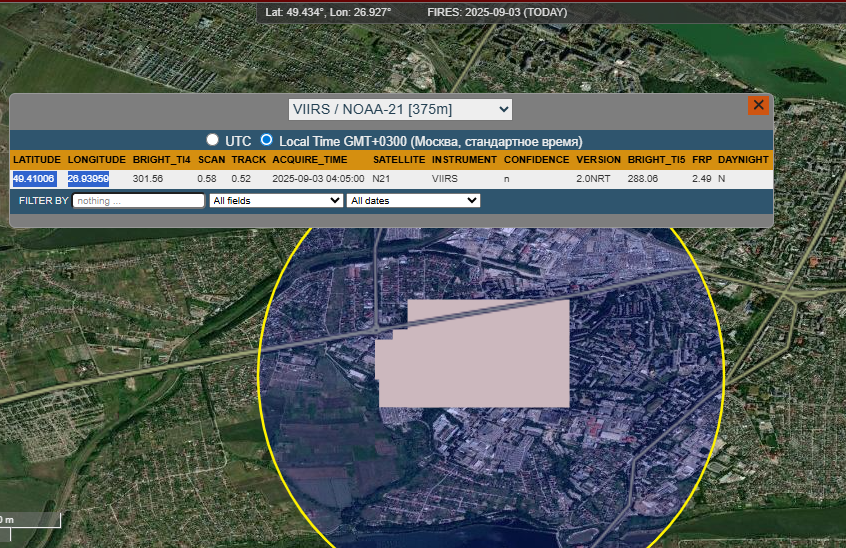
Task: Click scan value 0.58
Action: pyautogui.click(x=207, y=179)
